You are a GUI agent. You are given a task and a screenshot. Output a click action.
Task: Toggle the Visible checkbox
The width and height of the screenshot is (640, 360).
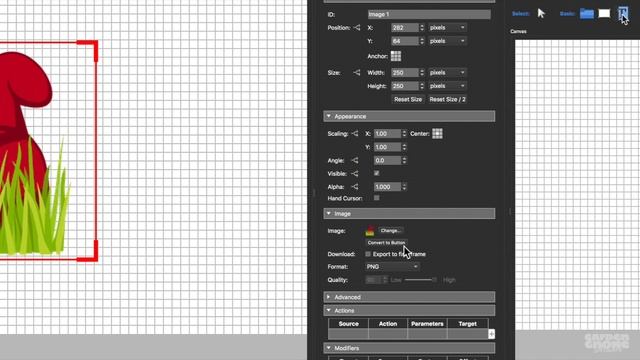pyautogui.click(x=377, y=173)
